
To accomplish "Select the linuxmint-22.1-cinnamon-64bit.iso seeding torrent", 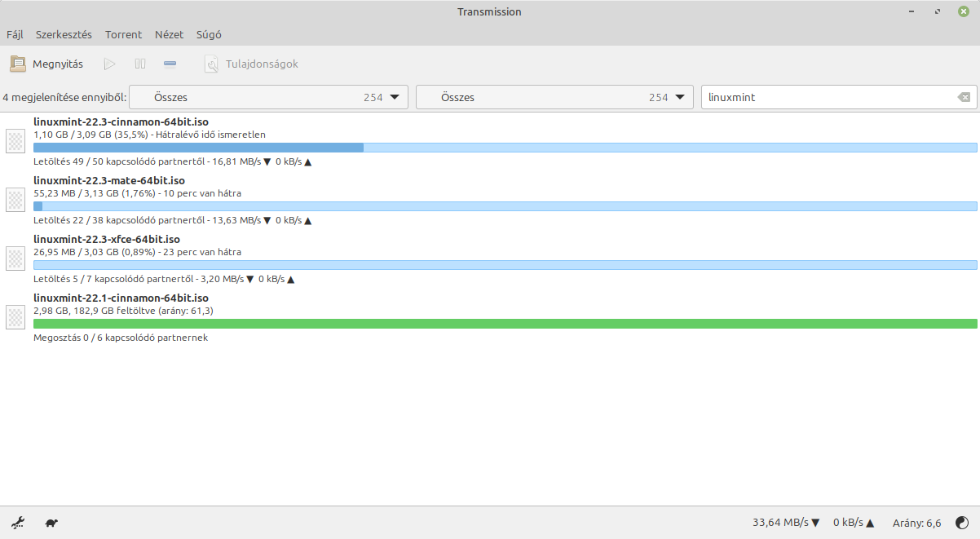I will (x=121, y=298).
